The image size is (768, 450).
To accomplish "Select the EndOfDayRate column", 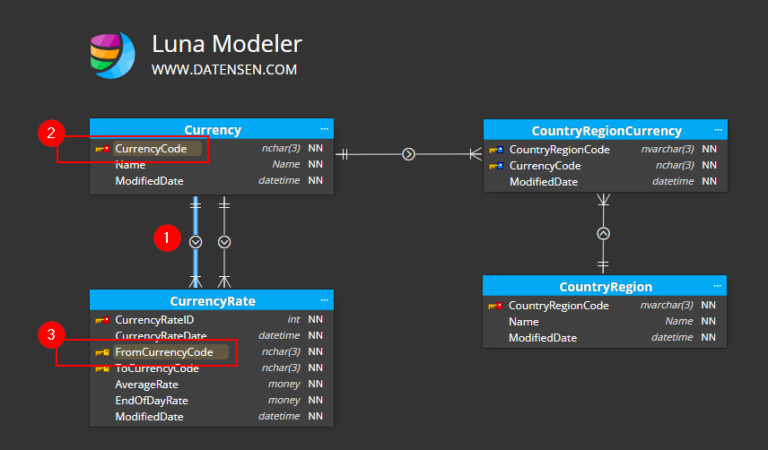I will [x=212, y=401].
